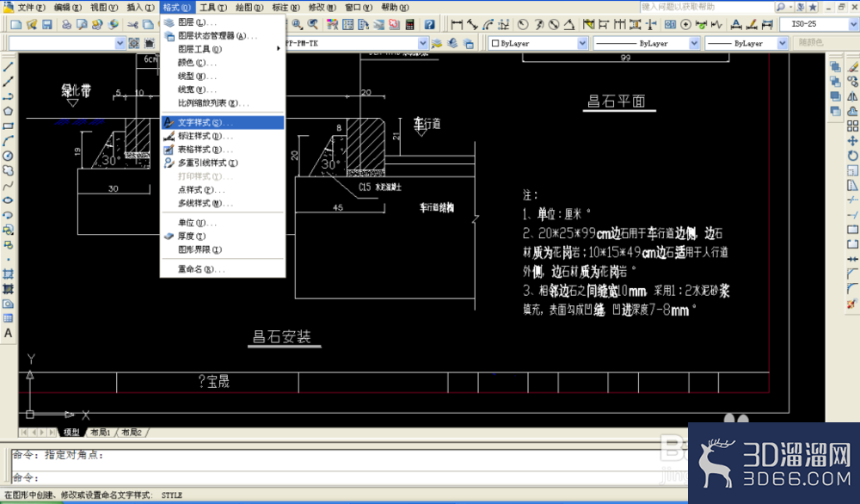Click the Open file icon
Image resolution: width=860 pixels, height=504 pixels.
(x=32, y=24)
